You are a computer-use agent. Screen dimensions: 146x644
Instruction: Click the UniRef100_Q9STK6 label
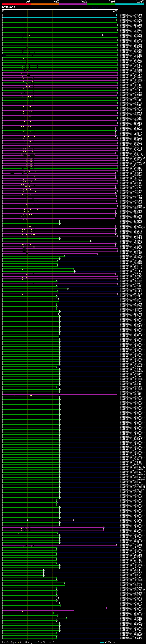(x=131, y=168)
